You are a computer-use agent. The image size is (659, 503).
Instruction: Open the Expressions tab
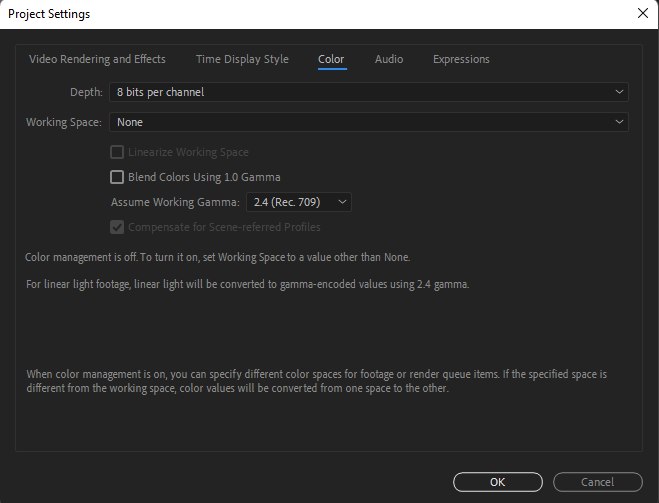click(461, 59)
